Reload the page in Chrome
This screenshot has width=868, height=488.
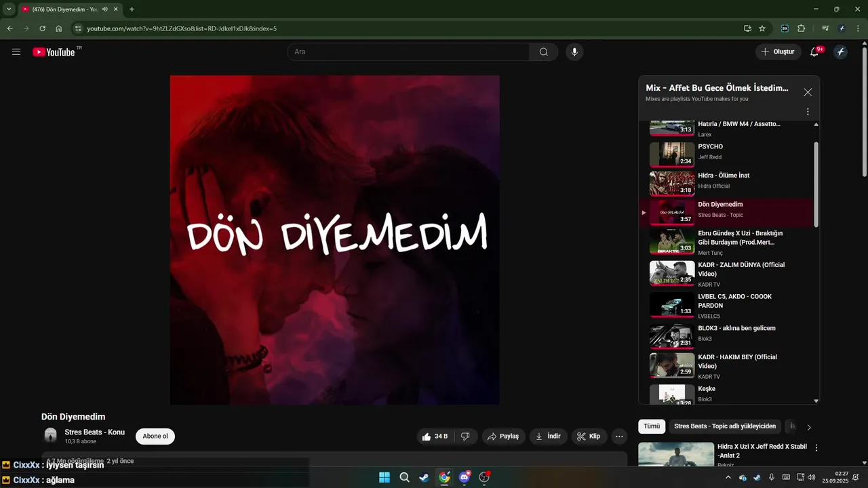(42, 28)
